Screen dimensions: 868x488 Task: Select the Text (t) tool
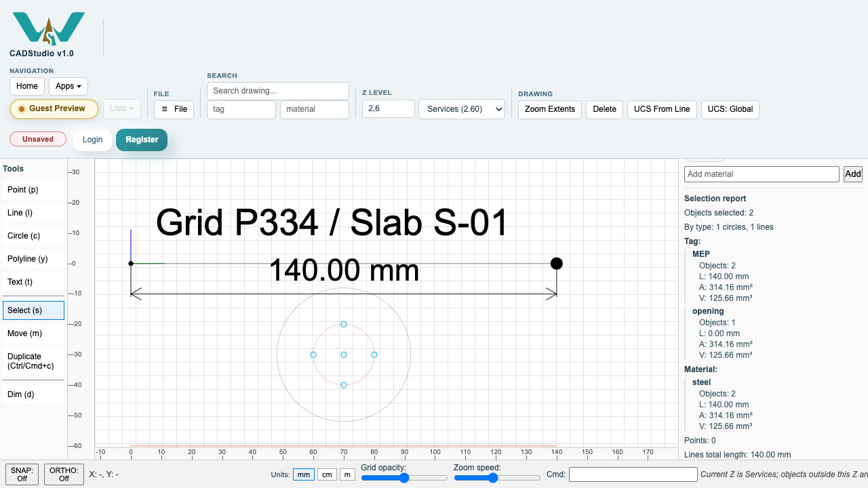point(33,282)
